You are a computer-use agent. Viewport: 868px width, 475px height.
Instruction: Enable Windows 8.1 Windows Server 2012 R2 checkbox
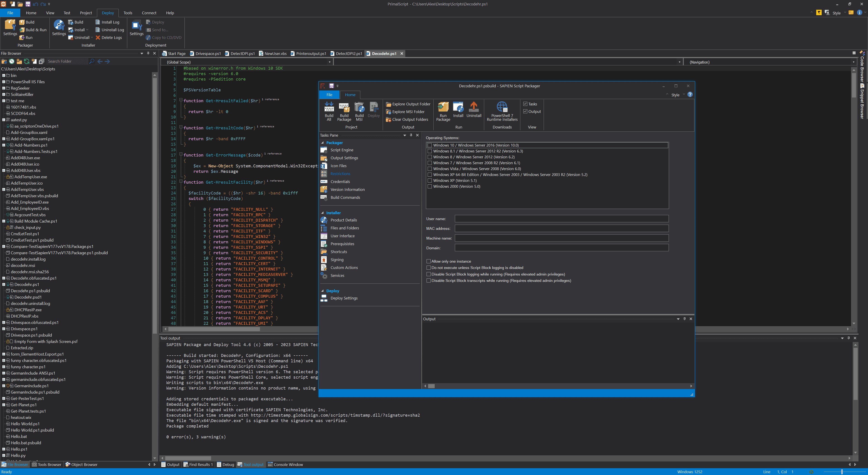428,151
